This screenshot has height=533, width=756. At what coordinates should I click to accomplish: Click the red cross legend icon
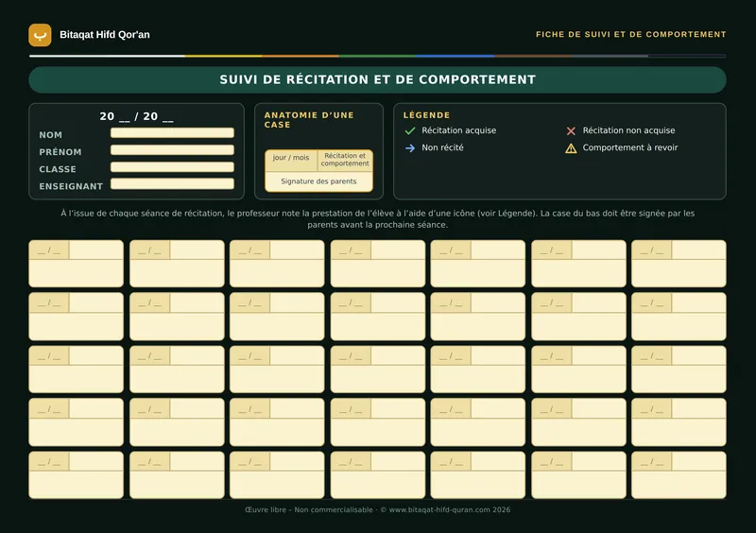(x=571, y=130)
